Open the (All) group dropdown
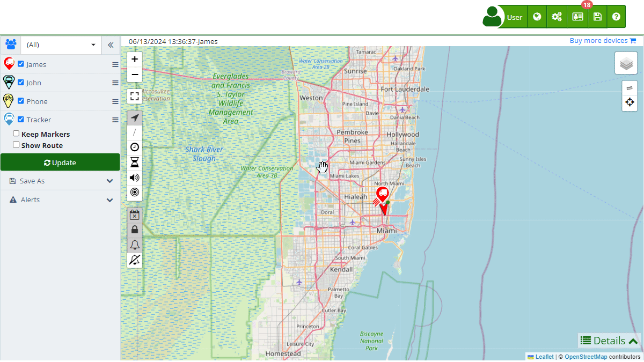Viewport: 644px width, 362px height. coord(61,45)
